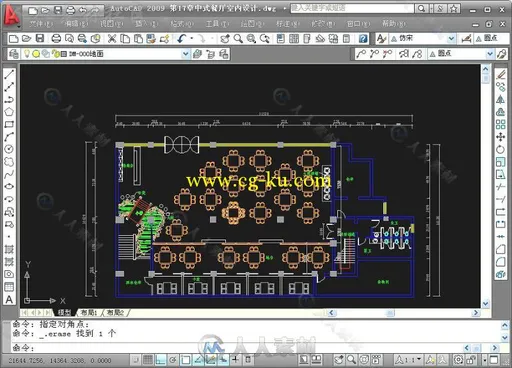The width and height of the screenshot is (512, 368).
Task: Click the horizontal scrollbar thumb
Action: pyautogui.click(x=390, y=313)
